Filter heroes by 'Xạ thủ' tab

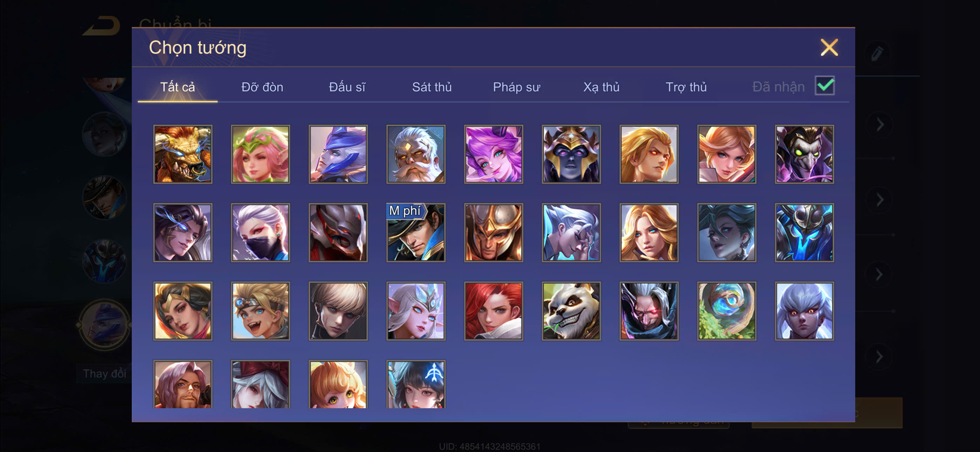click(601, 87)
